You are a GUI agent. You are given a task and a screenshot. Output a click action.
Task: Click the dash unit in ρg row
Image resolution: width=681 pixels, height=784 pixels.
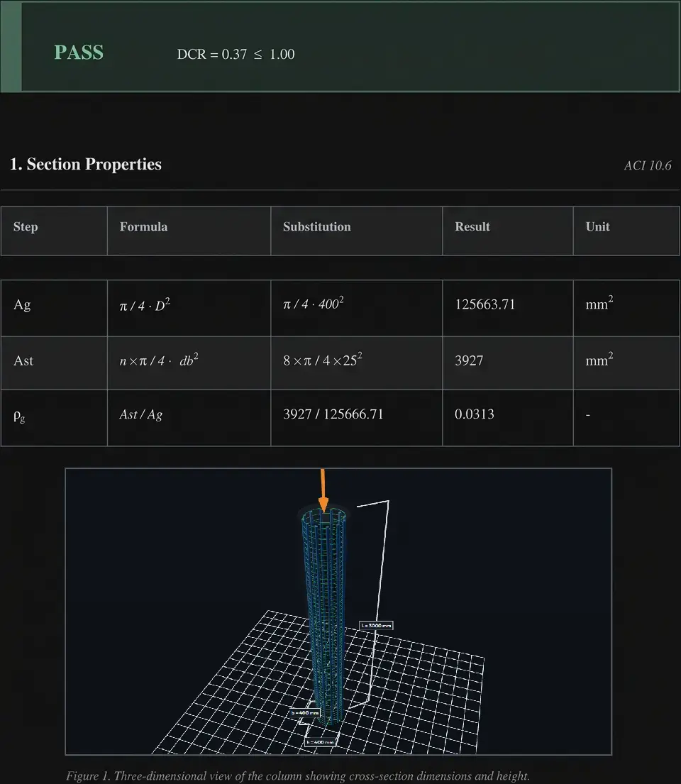[587, 415]
